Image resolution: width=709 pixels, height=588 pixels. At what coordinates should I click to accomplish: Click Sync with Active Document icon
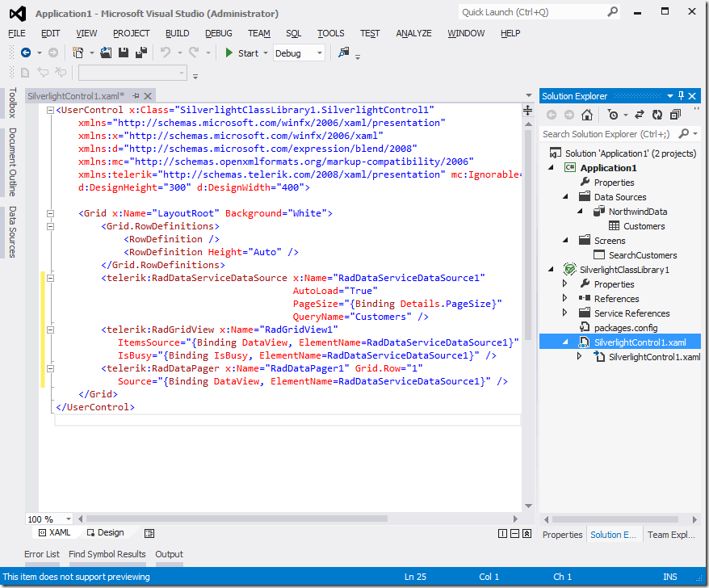tap(640, 115)
